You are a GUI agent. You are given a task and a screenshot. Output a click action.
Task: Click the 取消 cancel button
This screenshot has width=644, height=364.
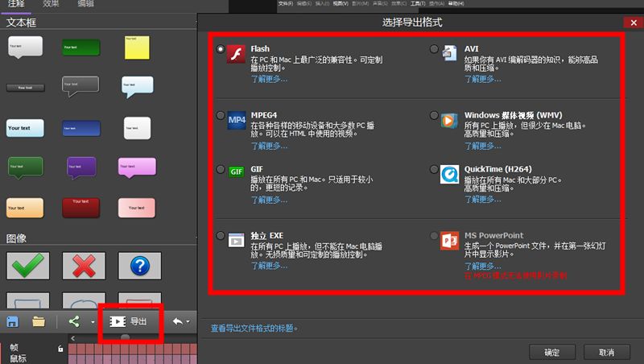[x=607, y=352]
